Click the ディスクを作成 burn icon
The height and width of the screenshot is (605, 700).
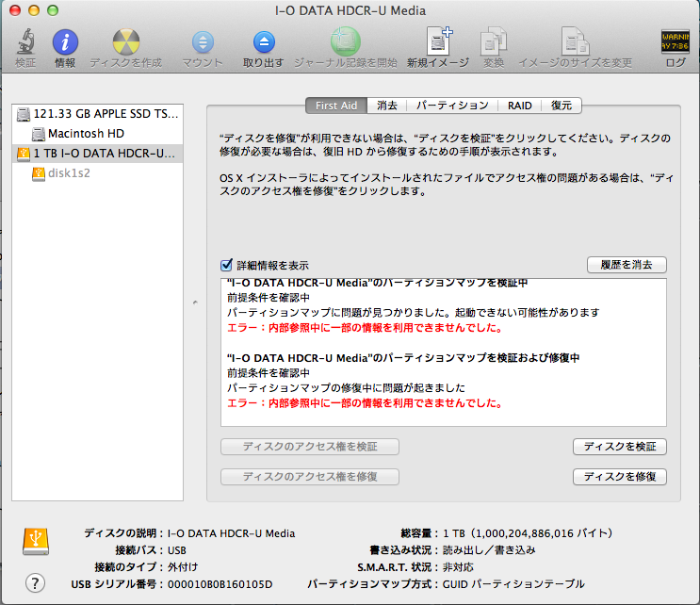tap(125, 43)
